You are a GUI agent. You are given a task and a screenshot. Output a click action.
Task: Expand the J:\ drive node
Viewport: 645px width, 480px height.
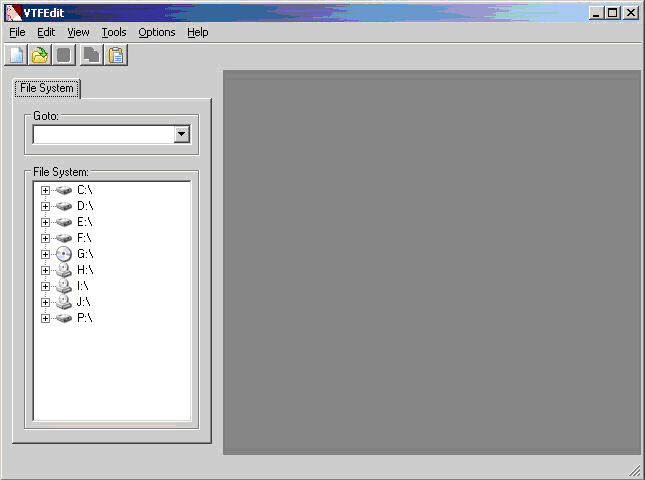pos(45,302)
